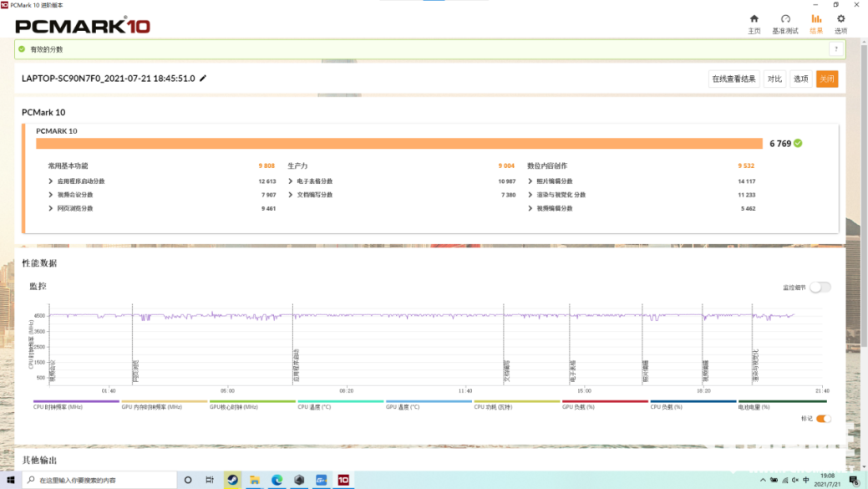Toggle the 监控细节 switch

(x=820, y=288)
